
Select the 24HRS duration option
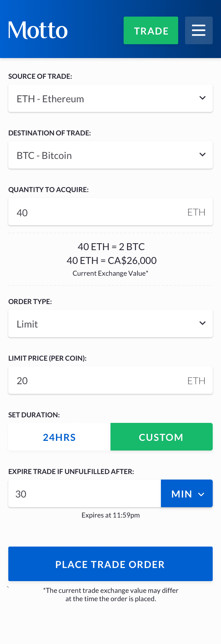pyautogui.click(x=59, y=437)
